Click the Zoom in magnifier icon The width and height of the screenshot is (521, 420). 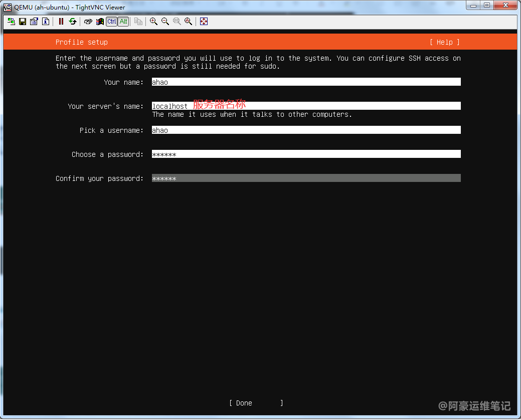[x=154, y=22]
